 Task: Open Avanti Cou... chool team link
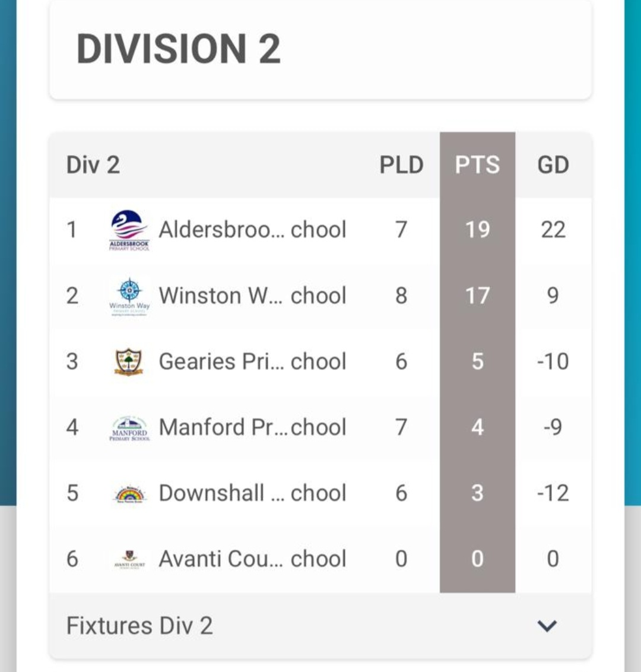pos(252,559)
